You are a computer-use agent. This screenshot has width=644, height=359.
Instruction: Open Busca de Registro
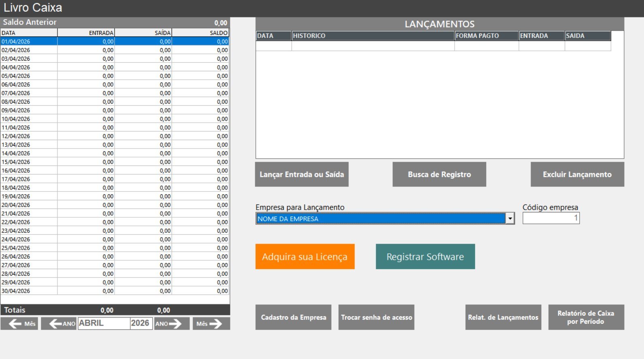pos(439,174)
